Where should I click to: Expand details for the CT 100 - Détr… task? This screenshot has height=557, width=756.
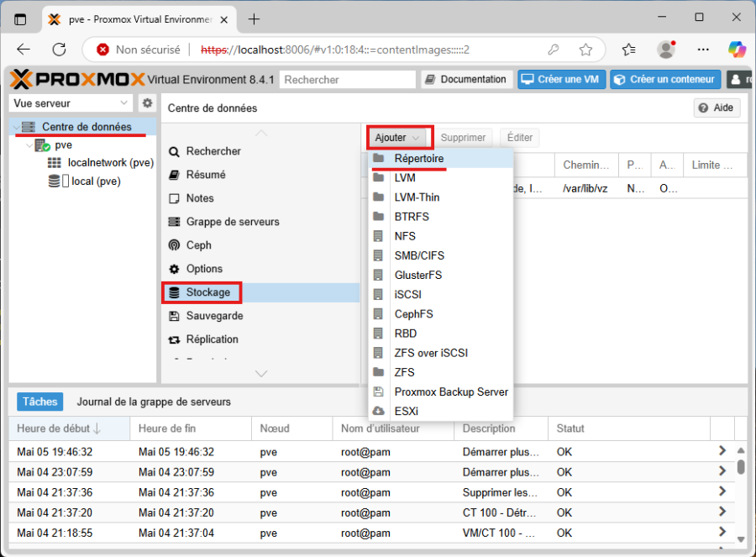point(722,512)
